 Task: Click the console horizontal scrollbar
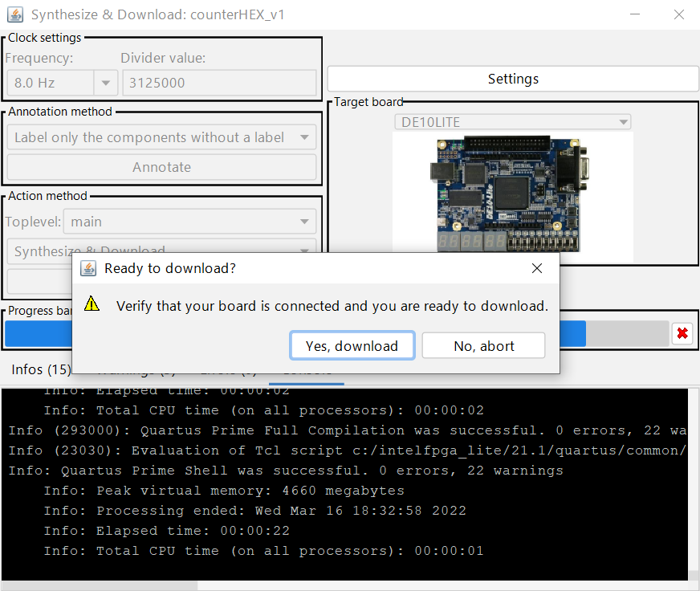click(x=99, y=585)
